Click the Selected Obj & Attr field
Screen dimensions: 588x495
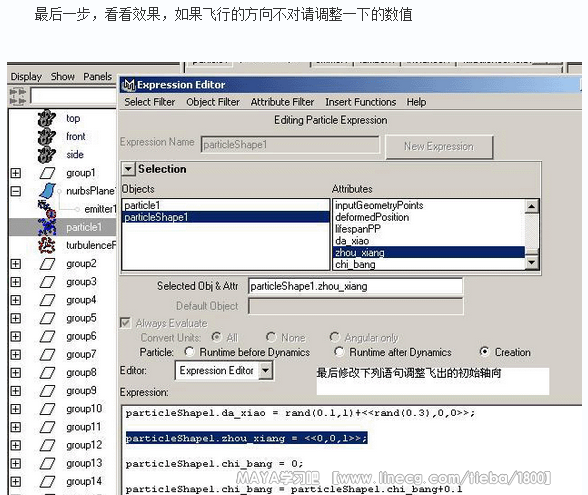pos(355,286)
